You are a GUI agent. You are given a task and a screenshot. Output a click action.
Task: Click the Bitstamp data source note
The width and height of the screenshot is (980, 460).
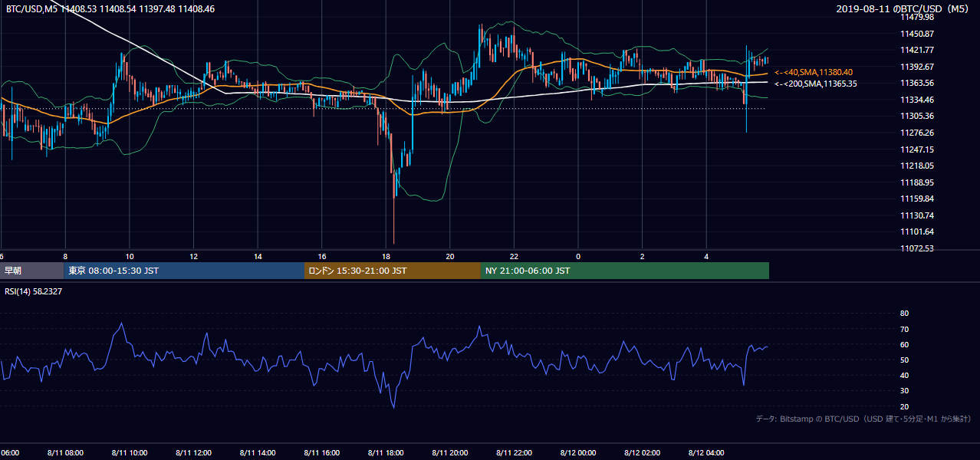point(863,419)
